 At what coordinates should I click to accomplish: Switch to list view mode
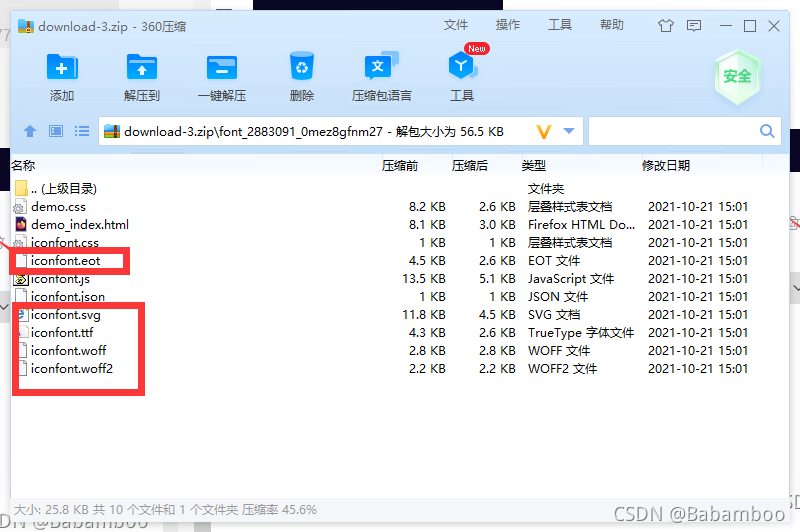click(82, 132)
